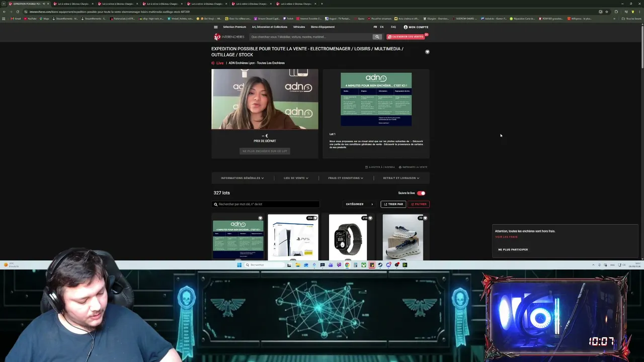Open Chrome from the taskbar
644x362 pixels.
click(x=347, y=265)
